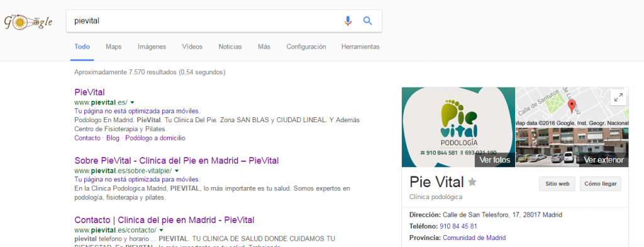Screen dimensions: 644x247
Task: Click the Provincia label
Action: click(x=425, y=238)
